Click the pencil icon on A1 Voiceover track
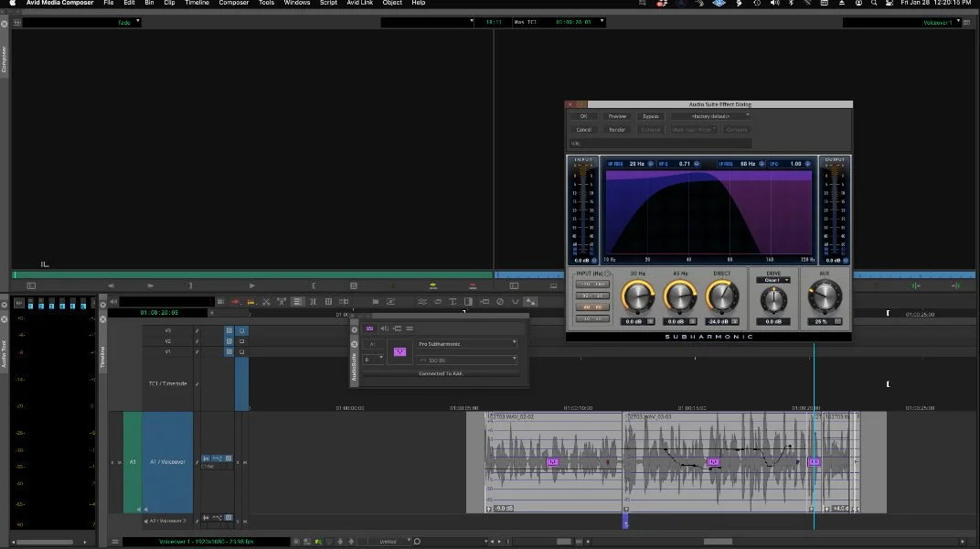Viewport: 980px width, 549px height. [x=197, y=462]
